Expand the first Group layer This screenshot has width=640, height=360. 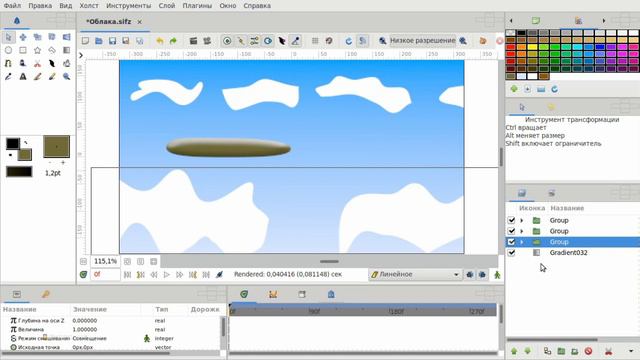pyautogui.click(x=522, y=220)
